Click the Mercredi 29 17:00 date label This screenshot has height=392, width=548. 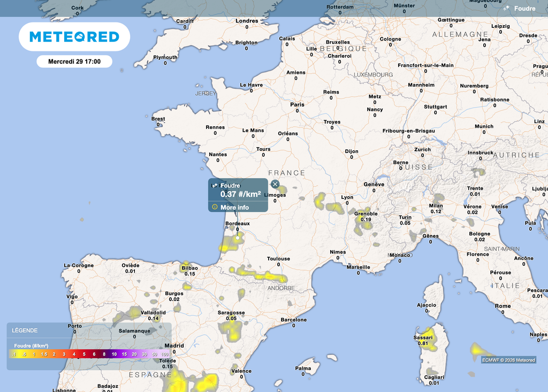(74, 62)
